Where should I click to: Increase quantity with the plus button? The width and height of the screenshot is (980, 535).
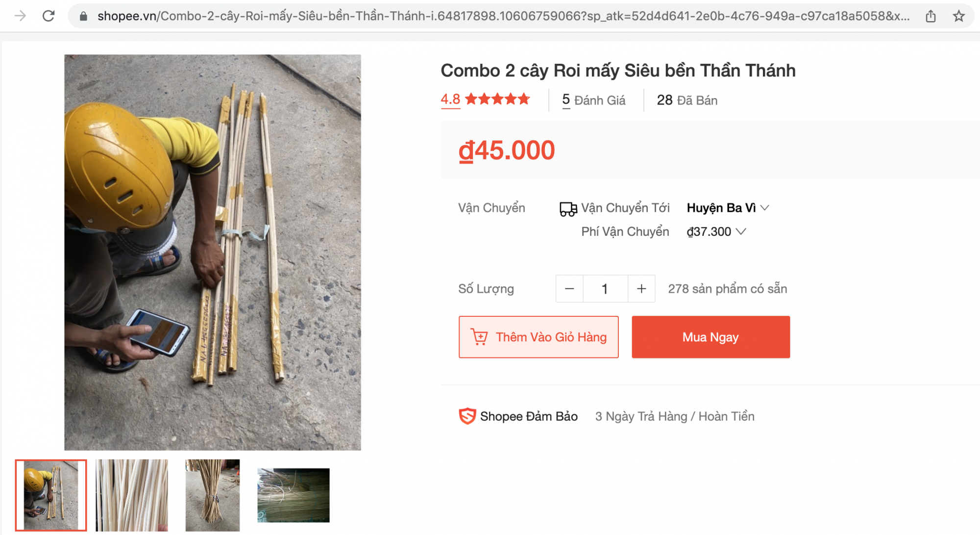tap(641, 289)
